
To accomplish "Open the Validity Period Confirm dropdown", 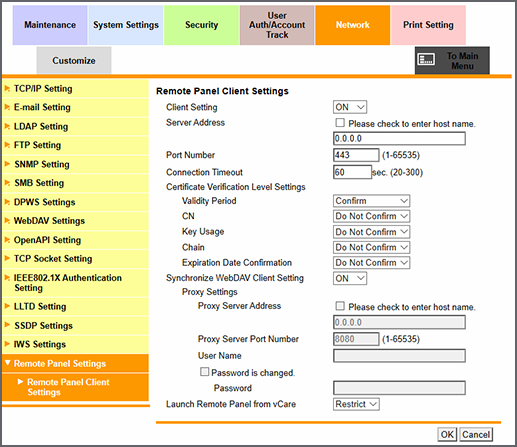I will pos(371,201).
